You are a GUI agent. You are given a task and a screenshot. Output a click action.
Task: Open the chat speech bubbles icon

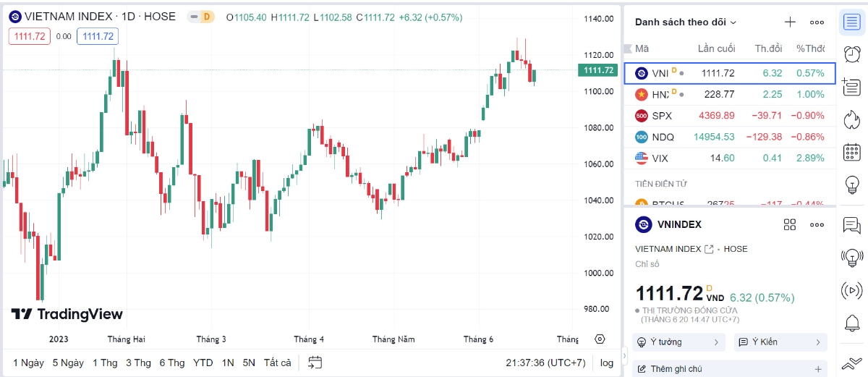click(852, 225)
